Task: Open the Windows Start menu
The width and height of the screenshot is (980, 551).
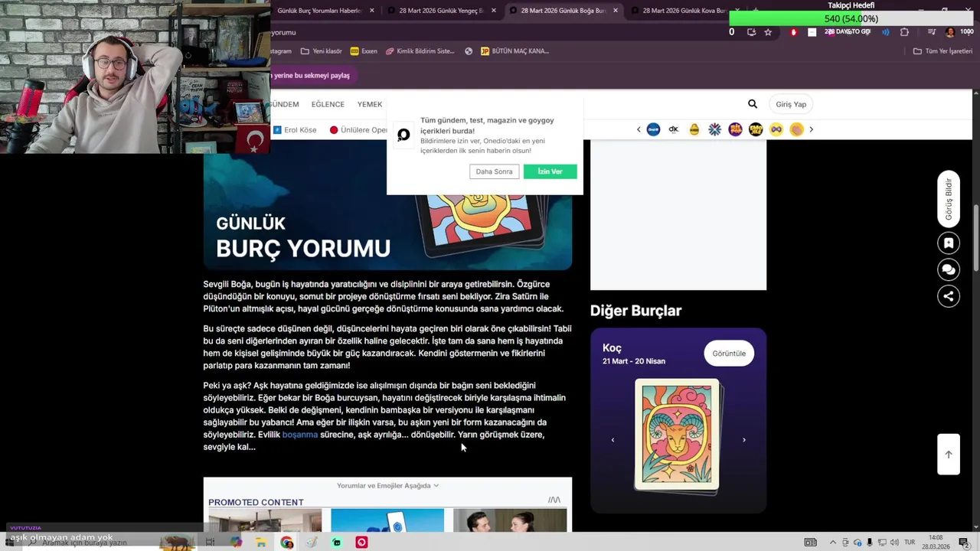Action: pyautogui.click(x=9, y=543)
